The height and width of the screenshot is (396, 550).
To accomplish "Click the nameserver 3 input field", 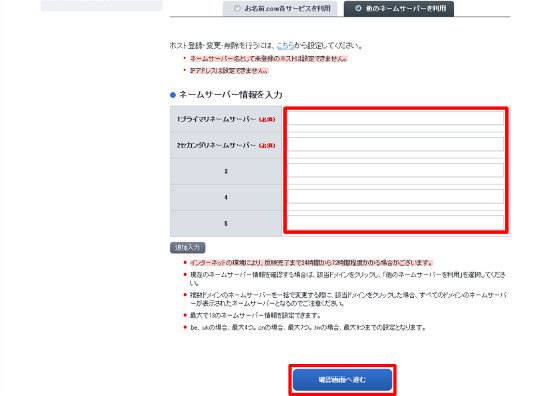I will [396, 170].
